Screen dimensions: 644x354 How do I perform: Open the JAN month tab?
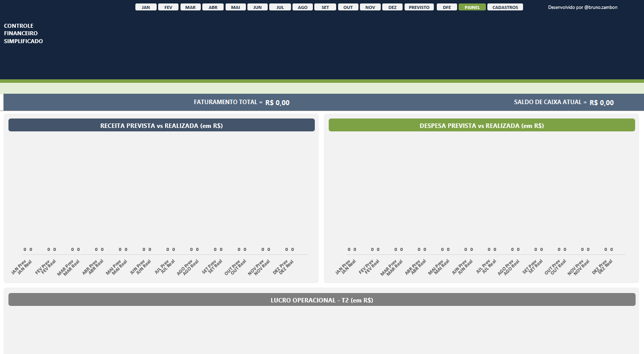(x=146, y=7)
